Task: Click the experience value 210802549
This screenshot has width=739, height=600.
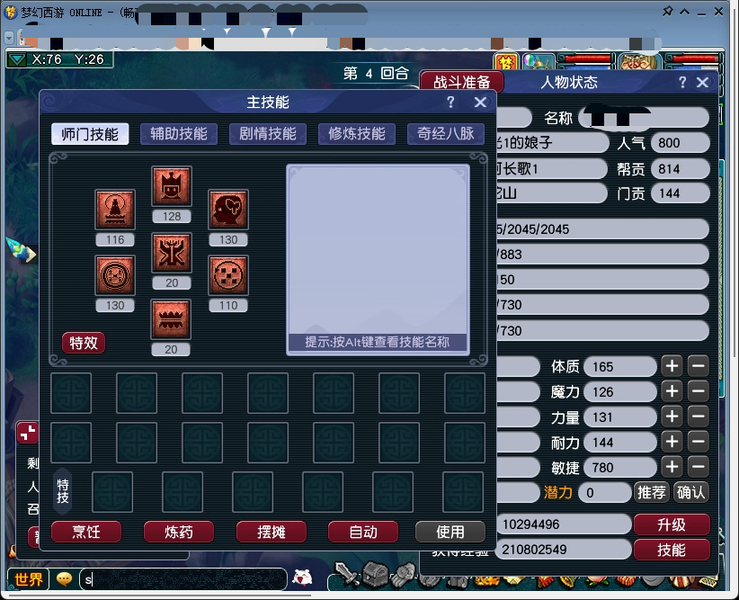Action: coord(564,549)
